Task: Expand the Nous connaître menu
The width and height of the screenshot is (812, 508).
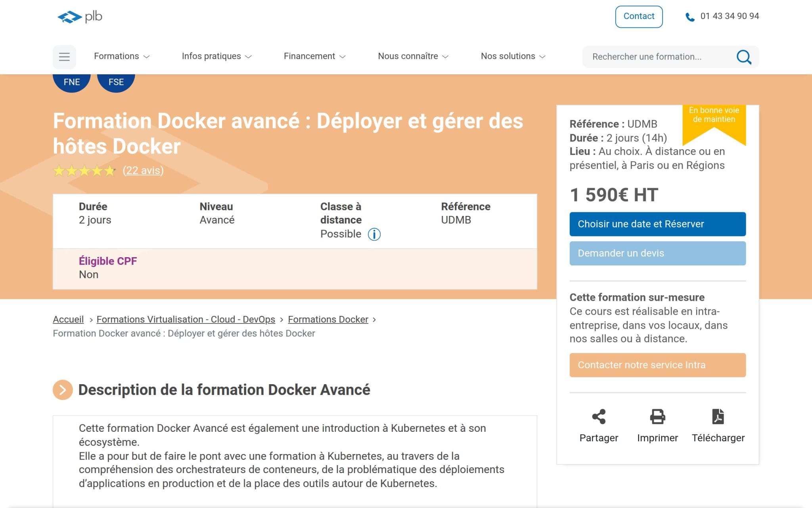Action: (413, 56)
